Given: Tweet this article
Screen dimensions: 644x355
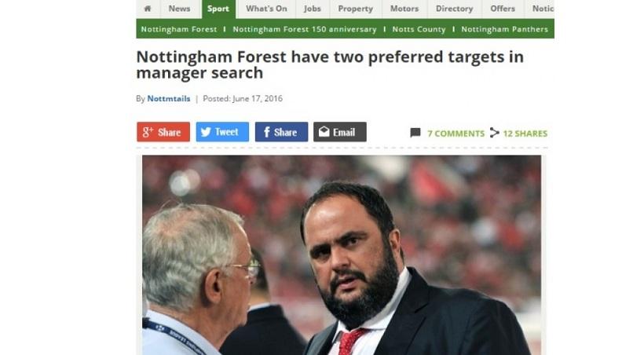Looking at the screenshot, I should point(222,132).
